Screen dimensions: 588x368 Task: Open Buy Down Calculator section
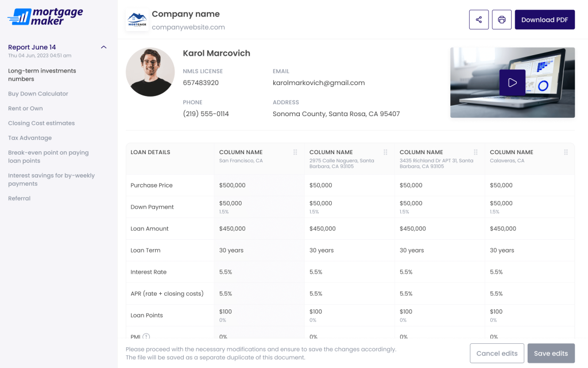click(38, 94)
